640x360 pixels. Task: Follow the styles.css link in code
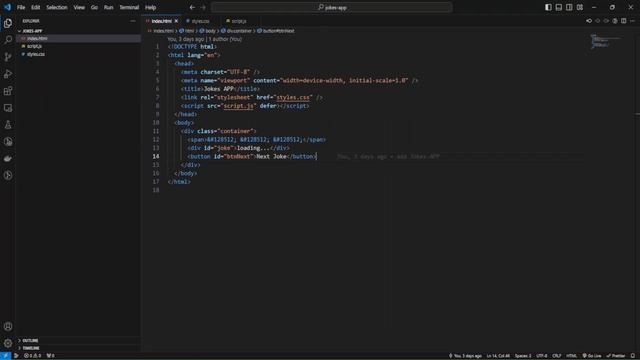[293, 97]
